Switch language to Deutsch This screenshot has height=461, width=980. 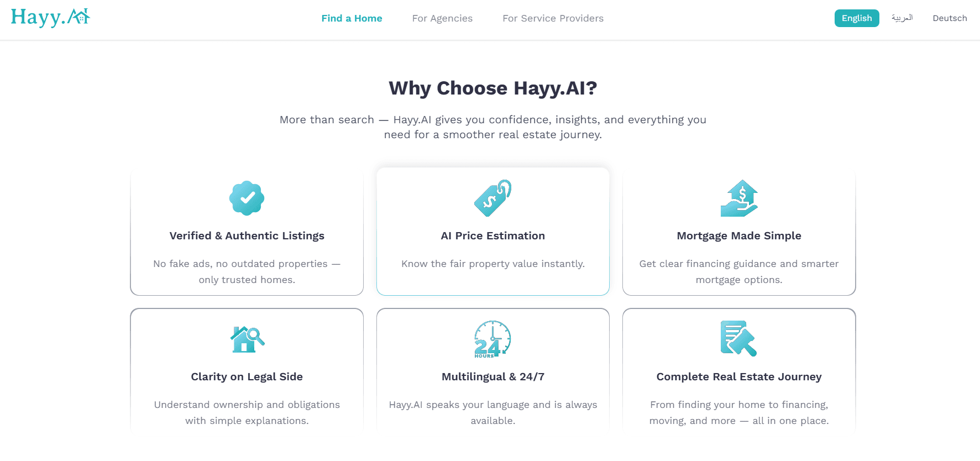tap(950, 18)
